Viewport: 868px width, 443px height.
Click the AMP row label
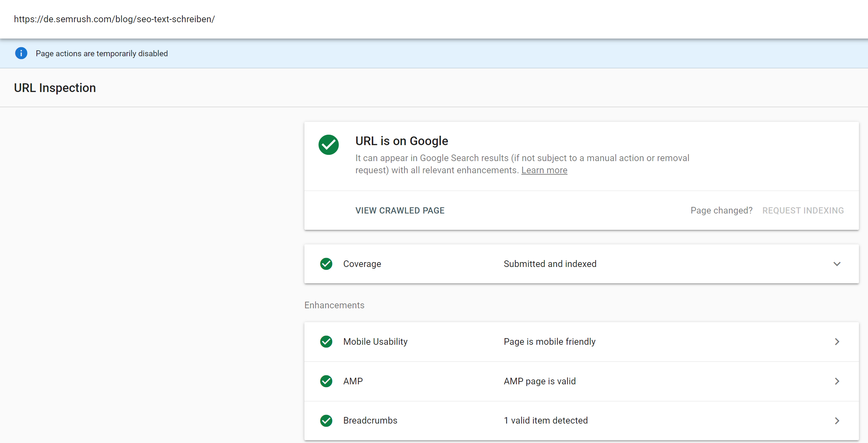tap(353, 381)
